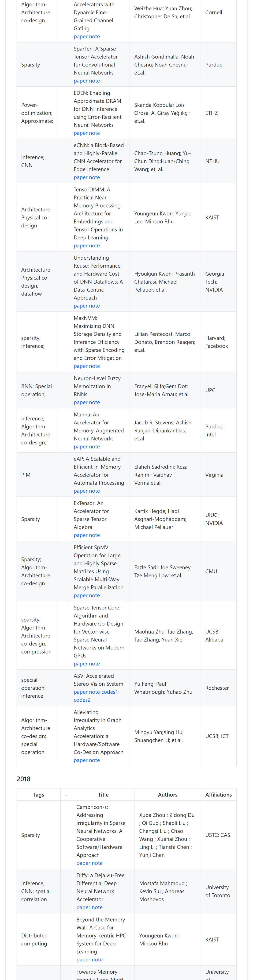Open paper link for Sparse Tensor Core

81,664
